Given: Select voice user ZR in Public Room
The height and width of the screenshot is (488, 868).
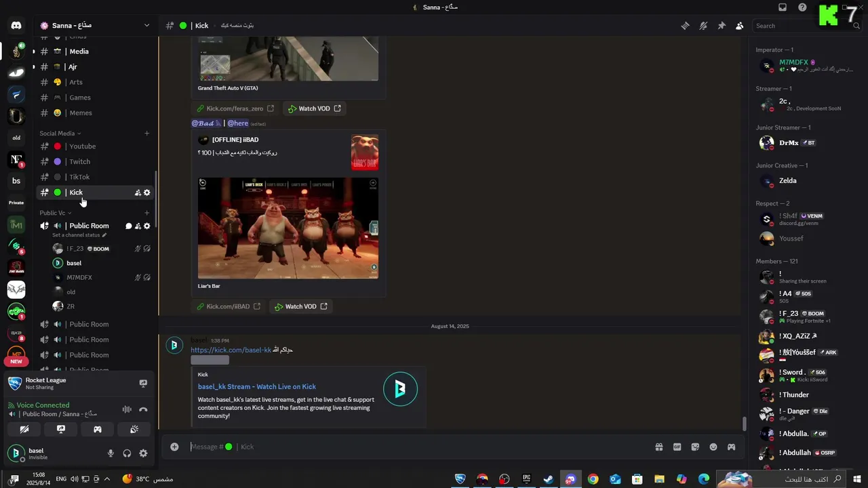Looking at the screenshot, I should tap(102, 306).
